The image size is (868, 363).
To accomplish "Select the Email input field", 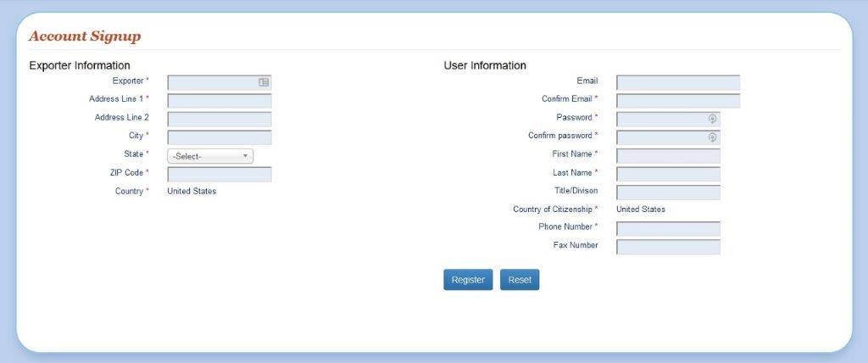I will coord(678,82).
